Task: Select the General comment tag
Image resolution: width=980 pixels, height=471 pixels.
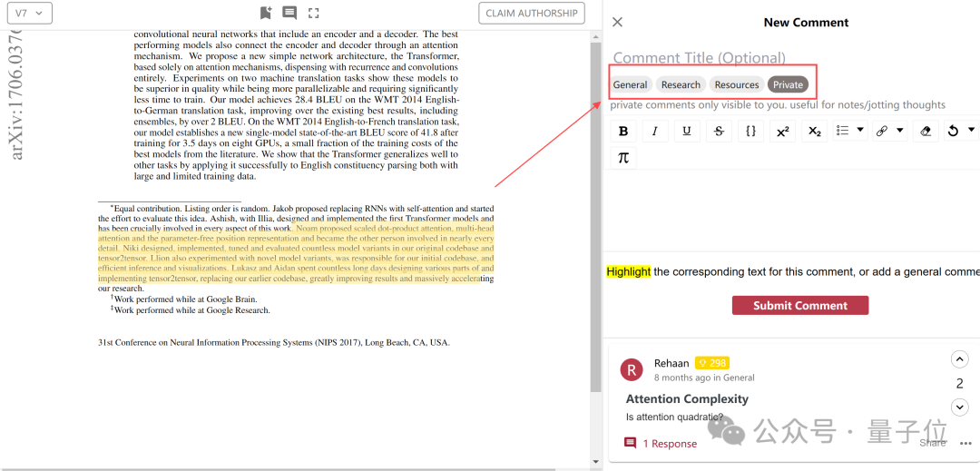Action: point(630,84)
